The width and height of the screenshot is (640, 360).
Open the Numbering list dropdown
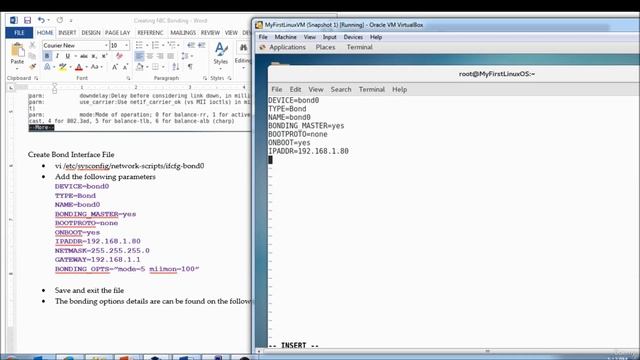click(x=163, y=45)
